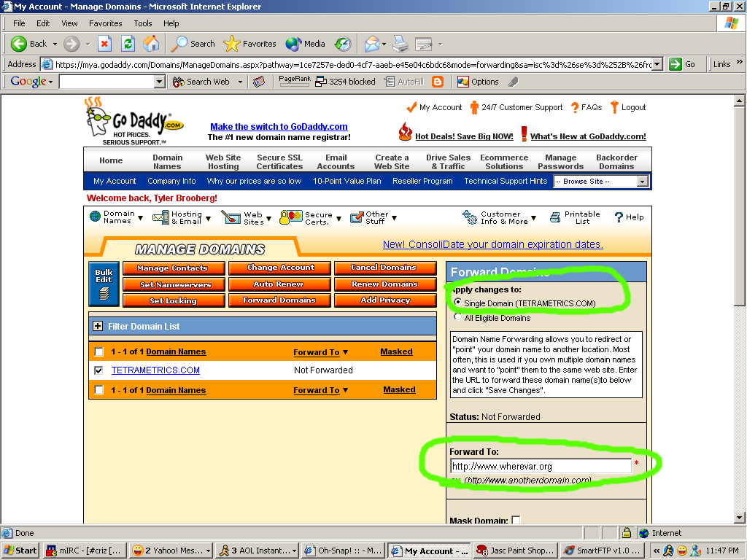The height and width of the screenshot is (560, 747).
Task: Click the orange Blogger icon
Action: (x=438, y=82)
